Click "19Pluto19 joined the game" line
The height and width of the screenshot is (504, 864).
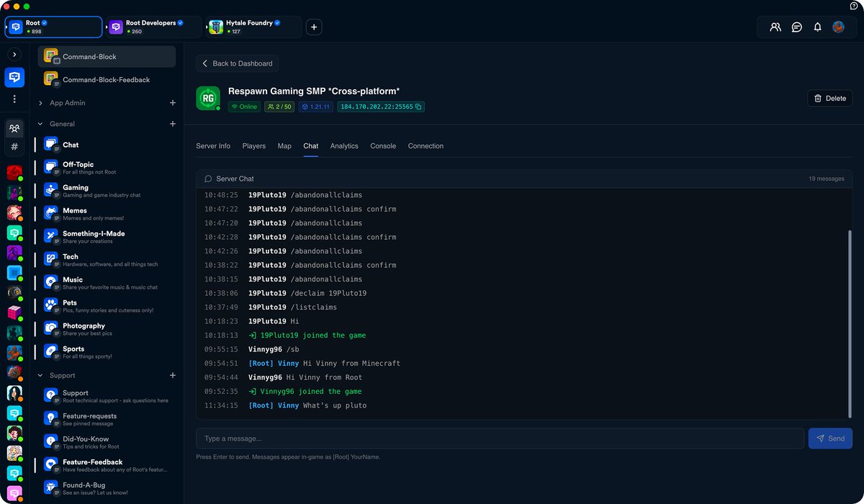tap(307, 336)
